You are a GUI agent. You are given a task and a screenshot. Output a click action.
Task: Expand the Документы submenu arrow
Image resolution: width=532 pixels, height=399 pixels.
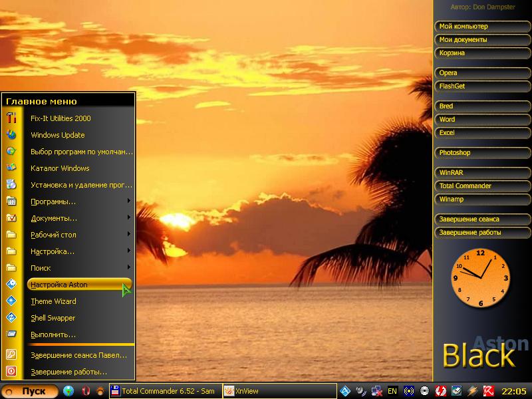pos(129,217)
